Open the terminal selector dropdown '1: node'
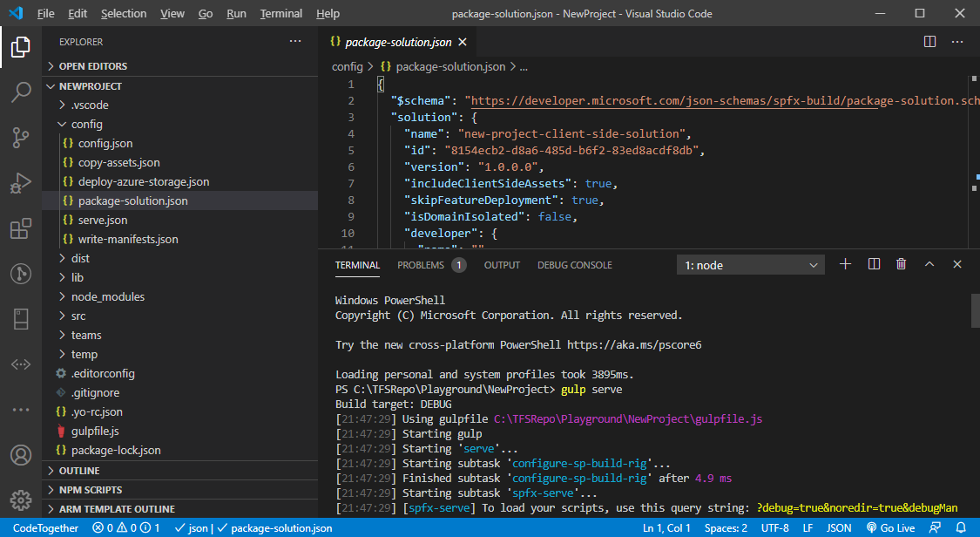980x537 pixels. pos(750,265)
